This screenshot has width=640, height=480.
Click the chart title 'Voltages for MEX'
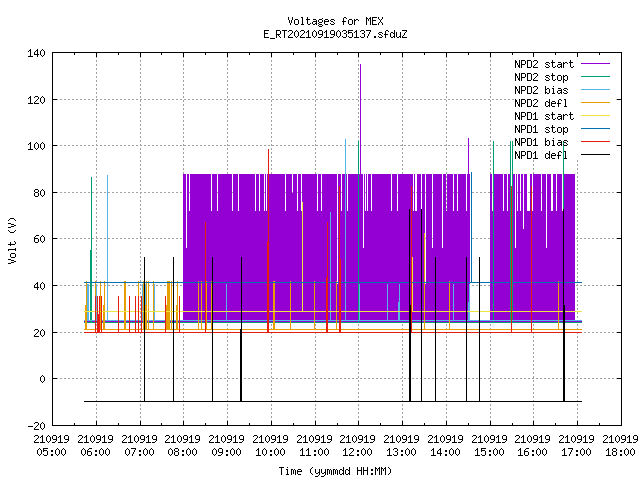pyautogui.click(x=335, y=21)
